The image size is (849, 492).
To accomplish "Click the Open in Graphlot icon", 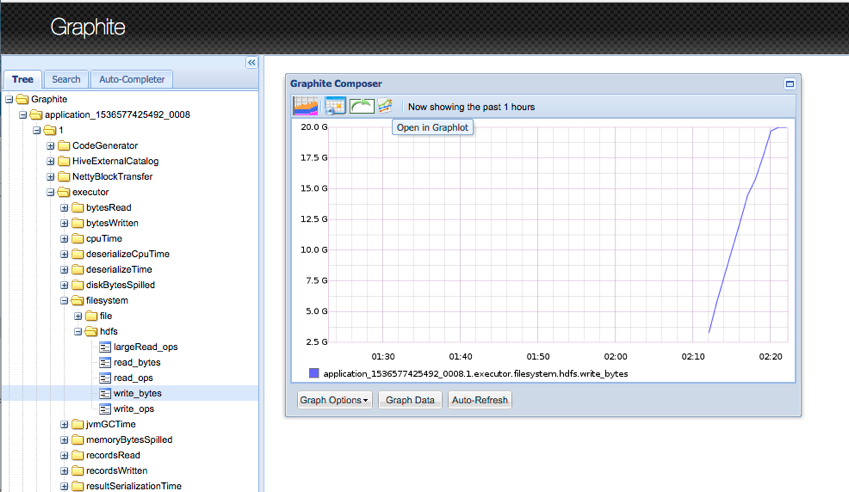I will 385,106.
